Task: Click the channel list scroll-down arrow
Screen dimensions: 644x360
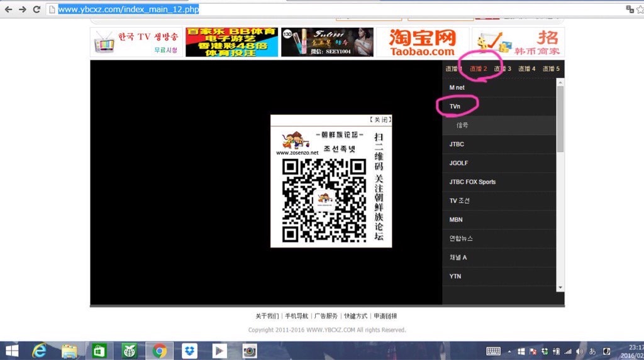Action: [x=560, y=288]
